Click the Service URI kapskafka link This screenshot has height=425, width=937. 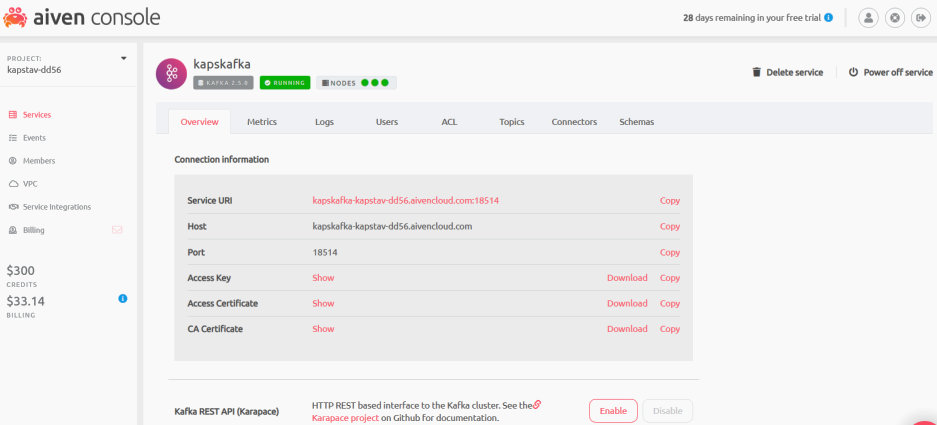tap(406, 201)
